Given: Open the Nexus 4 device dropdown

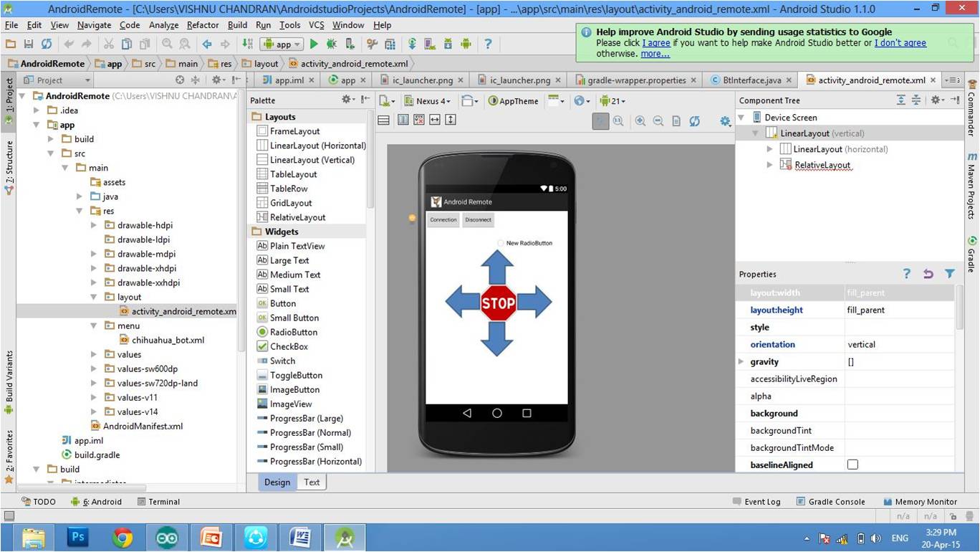Looking at the screenshot, I should 428,101.
